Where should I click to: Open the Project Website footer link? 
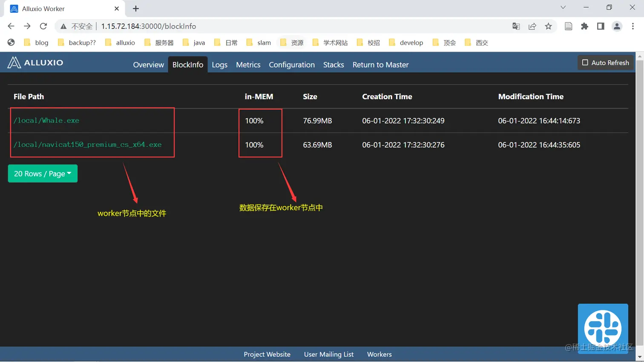(267, 354)
